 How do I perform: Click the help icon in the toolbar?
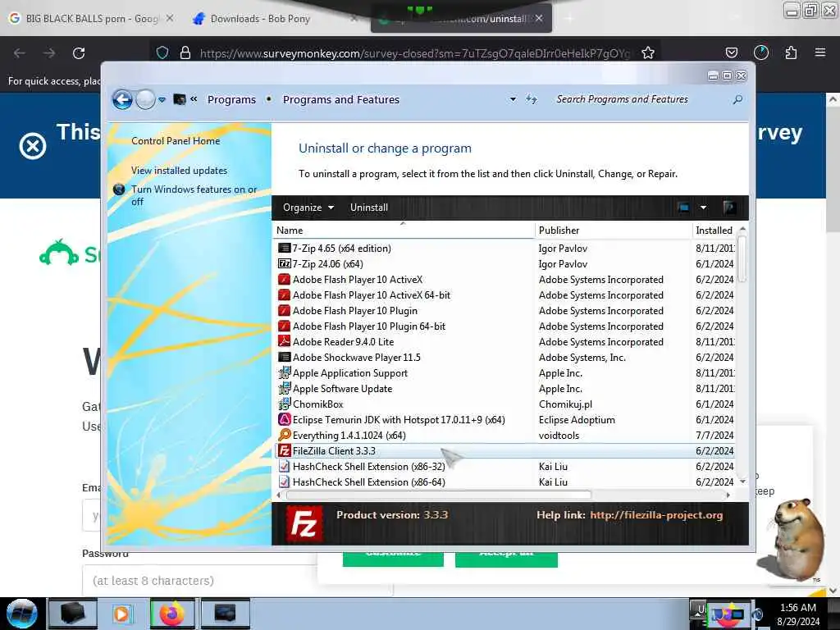[x=728, y=208]
